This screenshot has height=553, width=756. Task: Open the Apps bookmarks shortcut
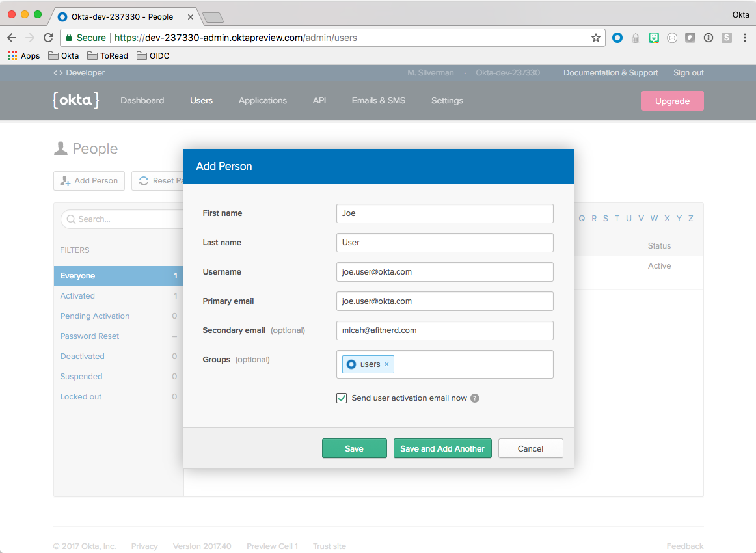point(24,56)
